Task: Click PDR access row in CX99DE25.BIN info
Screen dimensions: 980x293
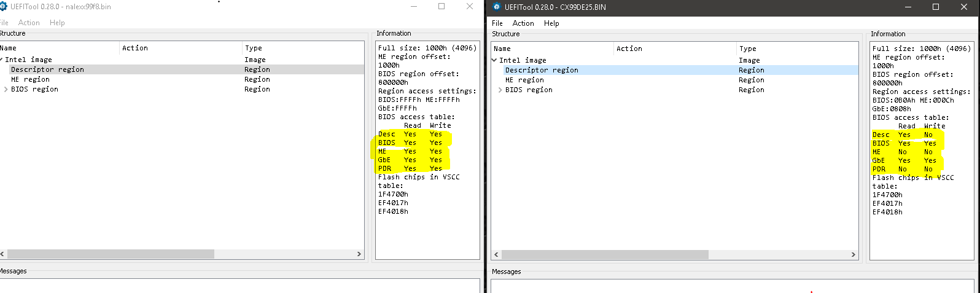Action: 903,169
